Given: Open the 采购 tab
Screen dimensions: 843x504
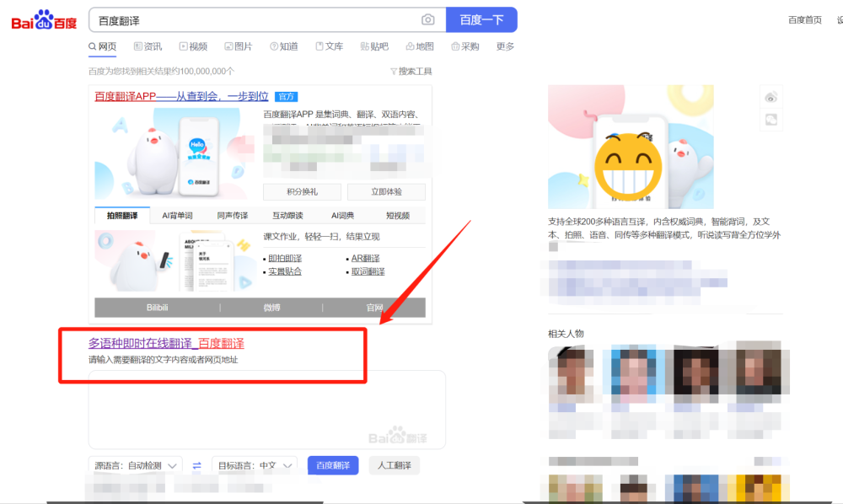Looking at the screenshot, I should point(465,46).
